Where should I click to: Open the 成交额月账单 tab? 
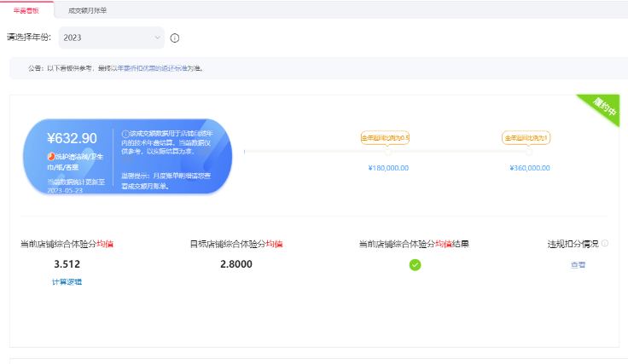pyautogui.click(x=87, y=10)
